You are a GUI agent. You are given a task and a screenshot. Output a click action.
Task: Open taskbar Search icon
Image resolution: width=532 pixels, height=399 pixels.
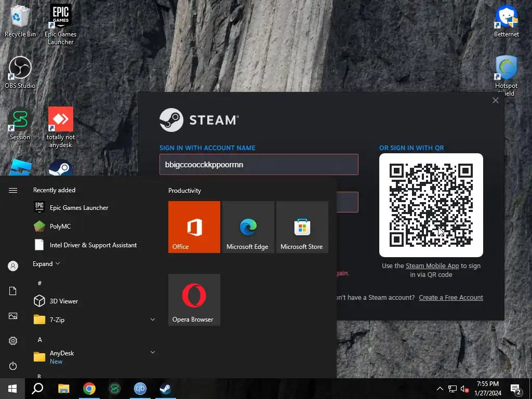point(37,389)
